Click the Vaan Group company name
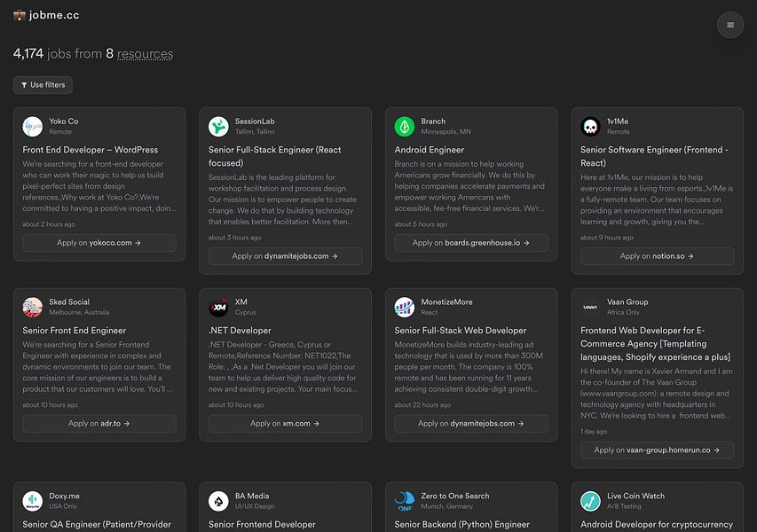757x532 pixels. pyautogui.click(x=627, y=302)
